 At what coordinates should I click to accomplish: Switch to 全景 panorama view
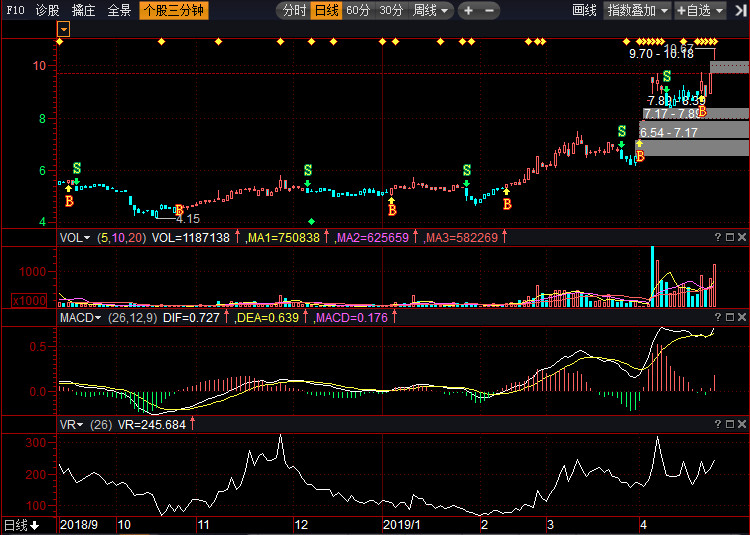click(119, 10)
